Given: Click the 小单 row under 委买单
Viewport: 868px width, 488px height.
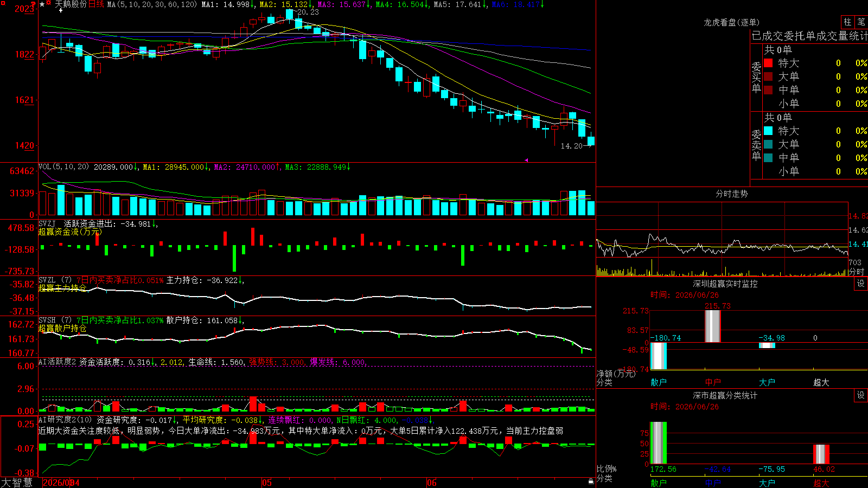Looking at the screenshot, I should pos(816,104).
